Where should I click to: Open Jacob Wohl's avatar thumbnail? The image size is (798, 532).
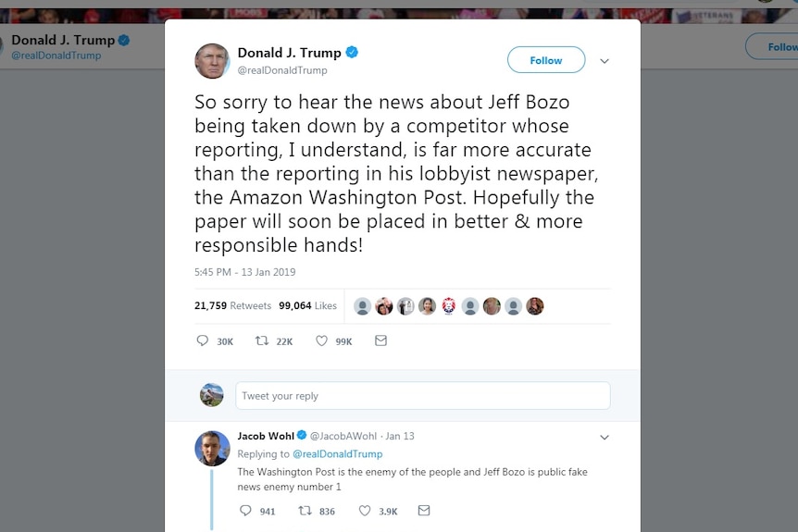pos(212,449)
